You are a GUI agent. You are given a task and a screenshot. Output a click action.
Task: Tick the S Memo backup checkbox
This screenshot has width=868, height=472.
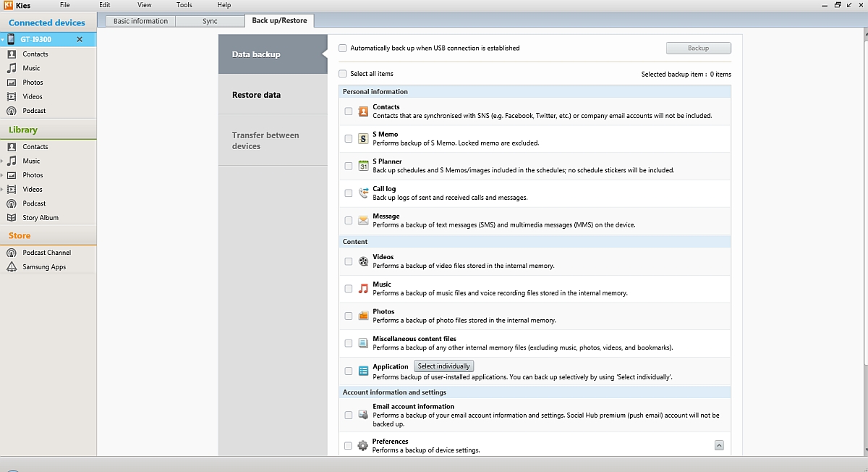pos(349,138)
